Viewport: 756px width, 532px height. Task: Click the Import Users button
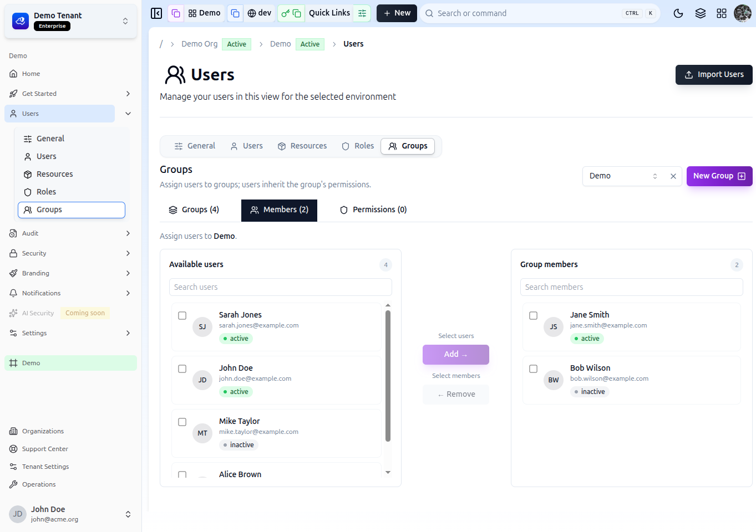point(714,74)
